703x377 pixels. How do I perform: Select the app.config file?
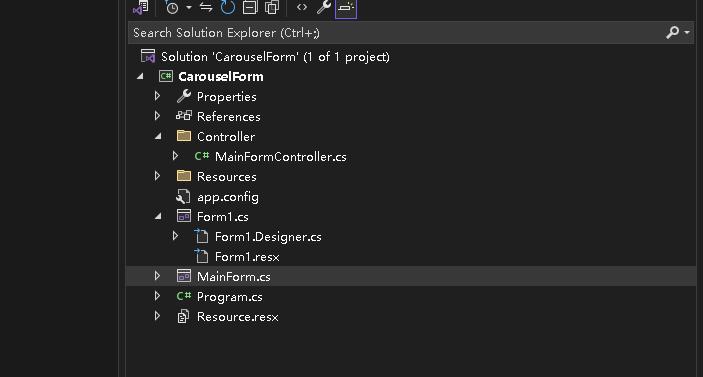click(228, 197)
